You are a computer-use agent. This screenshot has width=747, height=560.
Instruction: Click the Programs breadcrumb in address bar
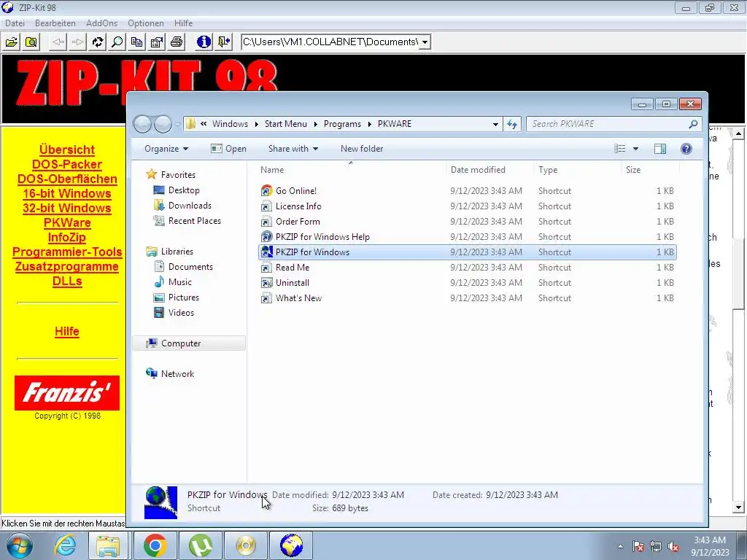[342, 124]
